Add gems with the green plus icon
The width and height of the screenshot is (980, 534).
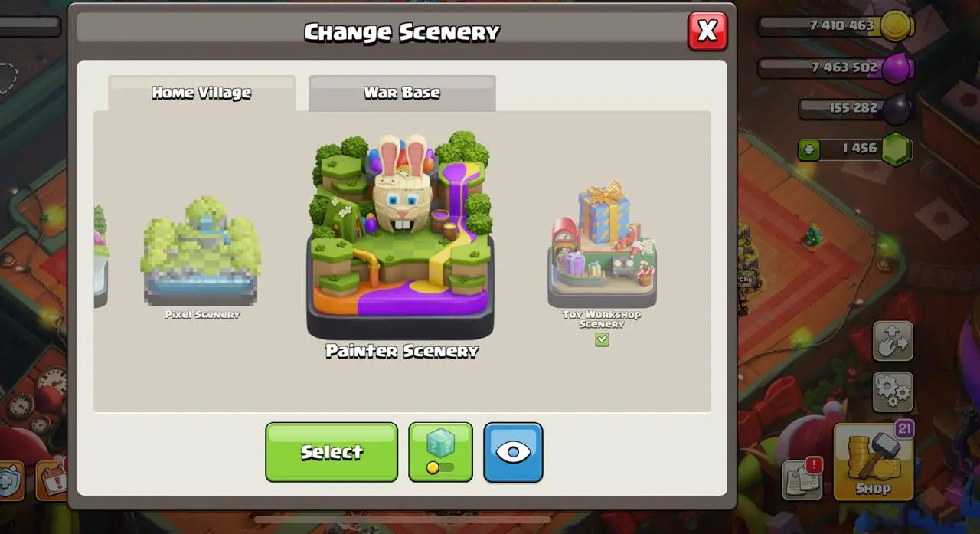809,149
